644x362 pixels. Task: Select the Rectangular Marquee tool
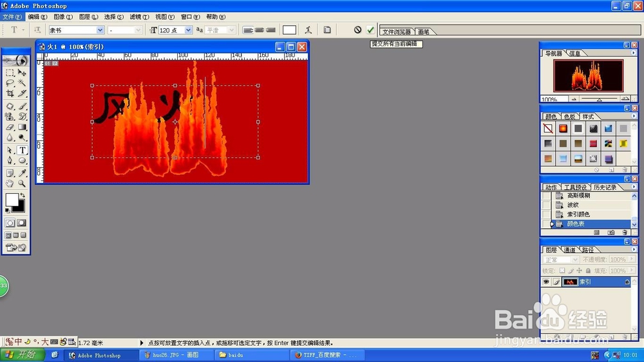[10, 73]
